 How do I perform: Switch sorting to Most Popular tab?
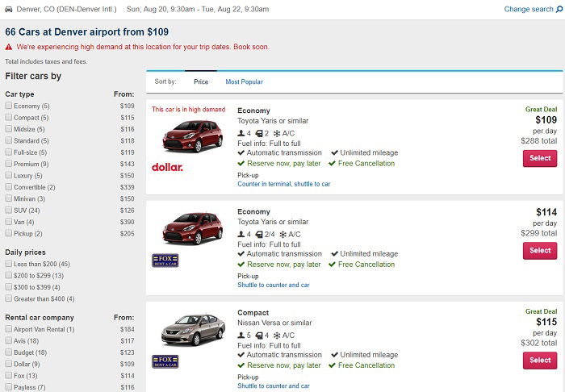point(244,81)
